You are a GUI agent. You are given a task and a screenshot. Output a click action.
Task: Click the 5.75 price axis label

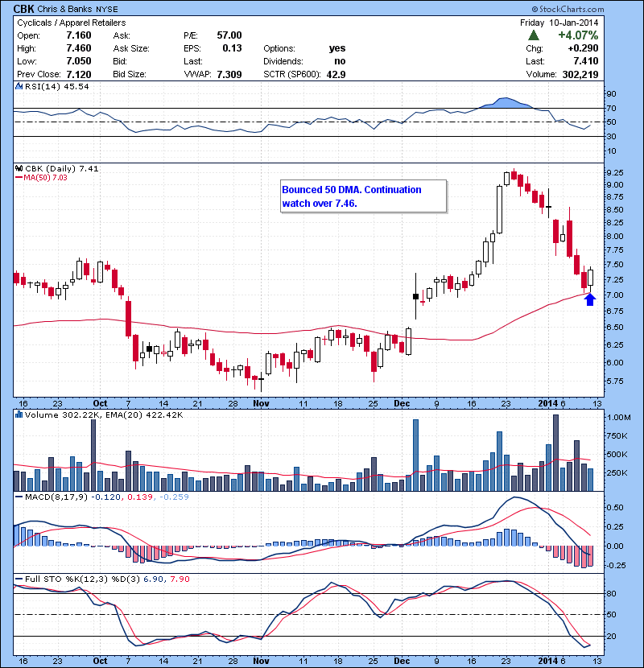coord(614,381)
